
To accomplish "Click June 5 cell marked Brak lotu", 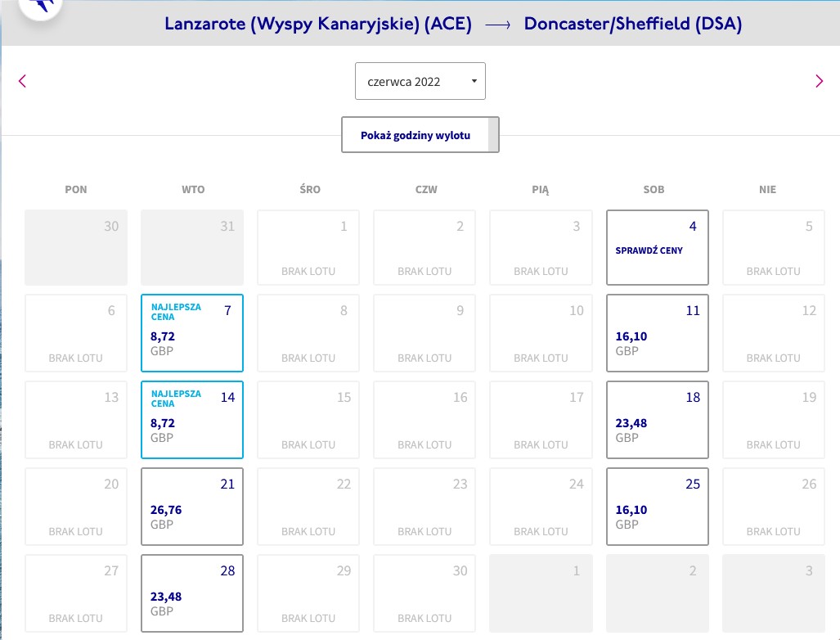I will point(774,247).
